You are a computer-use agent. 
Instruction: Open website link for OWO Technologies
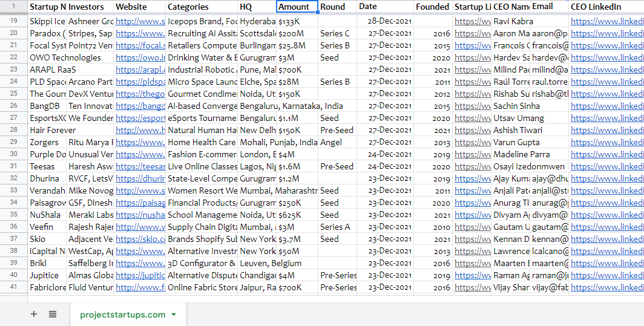pyautogui.click(x=140, y=58)
